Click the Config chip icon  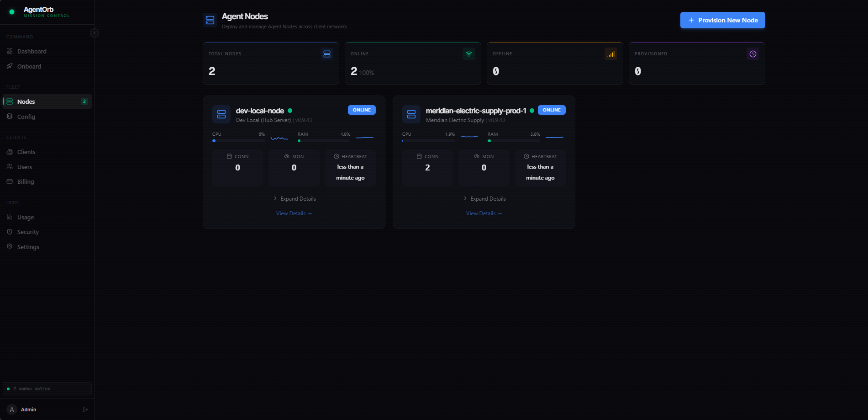pos(10,116)
